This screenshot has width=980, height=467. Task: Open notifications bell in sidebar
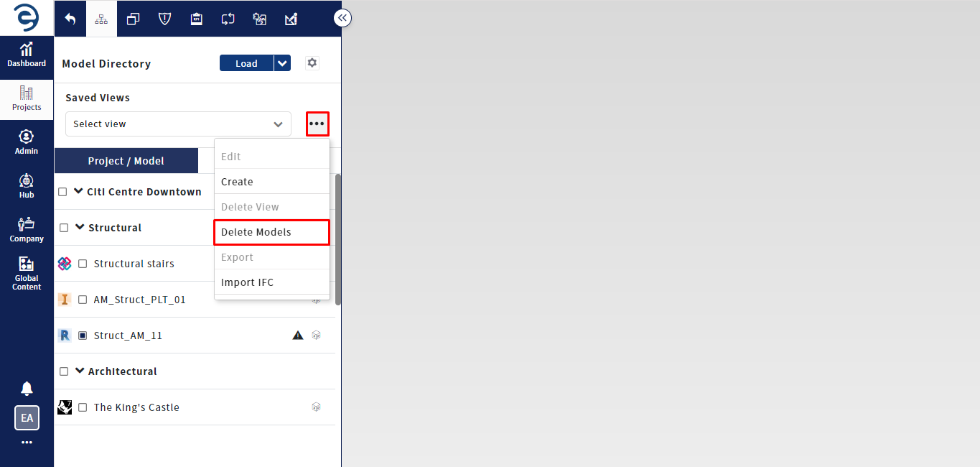27,389
